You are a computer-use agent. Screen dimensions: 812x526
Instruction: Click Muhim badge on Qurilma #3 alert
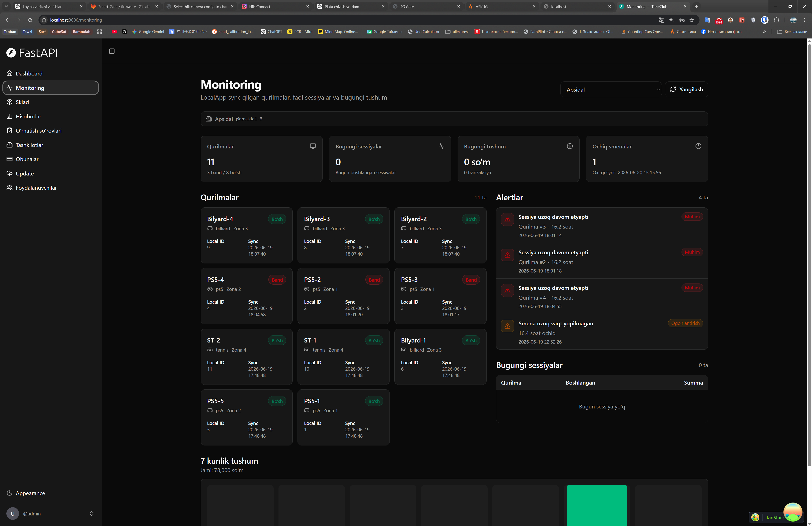point(692,217)
